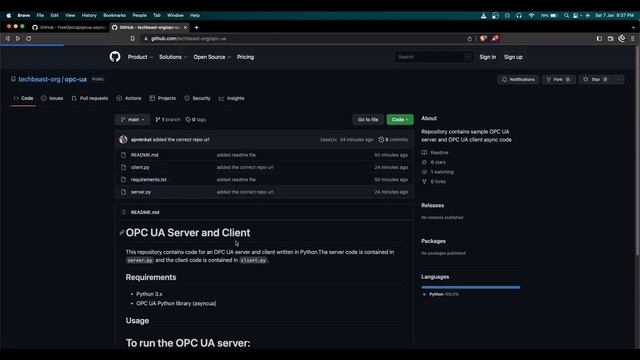This screenshot has height=360, width=640.
Task: Open the Pull requests tab
Action: (90, 98)
